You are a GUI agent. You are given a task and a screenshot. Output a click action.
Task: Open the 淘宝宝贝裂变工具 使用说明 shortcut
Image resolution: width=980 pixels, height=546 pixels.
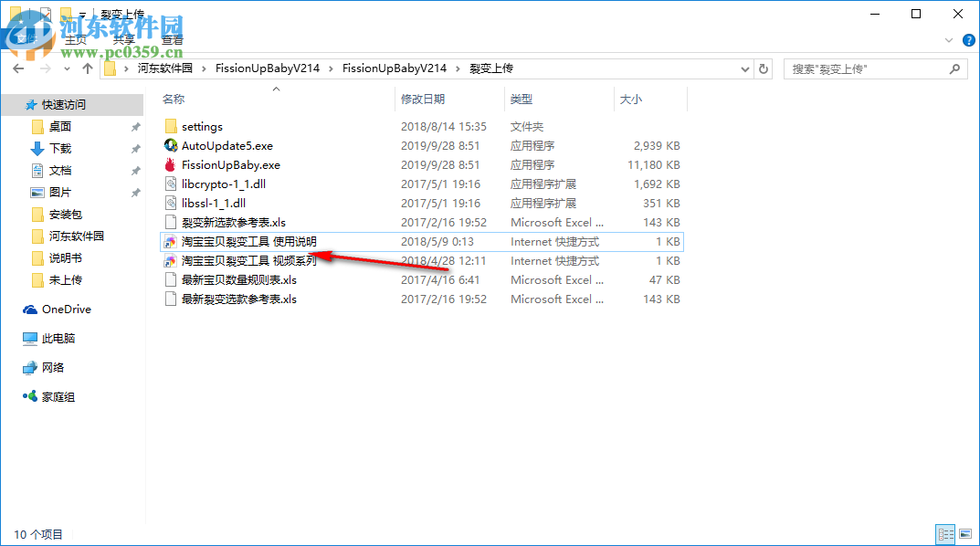click(242, 241)
